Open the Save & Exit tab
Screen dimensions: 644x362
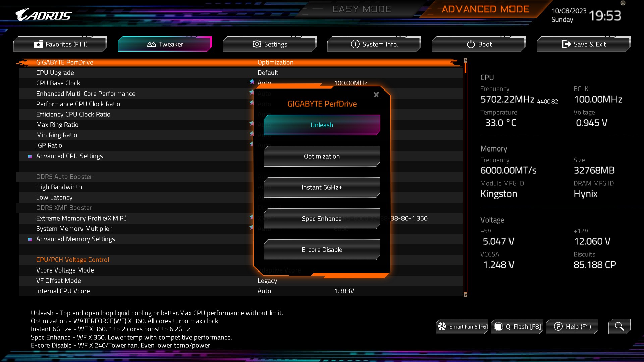(x=584, y=44)
